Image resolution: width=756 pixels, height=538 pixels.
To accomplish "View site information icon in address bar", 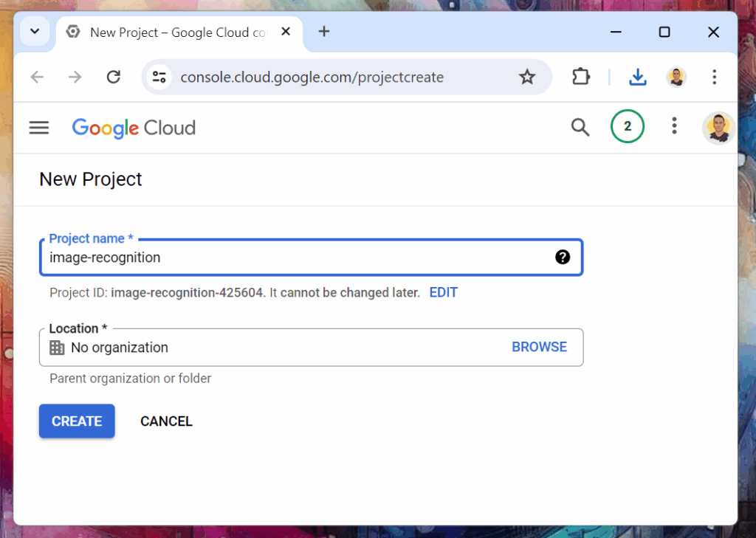I will (x=159, y=77).
